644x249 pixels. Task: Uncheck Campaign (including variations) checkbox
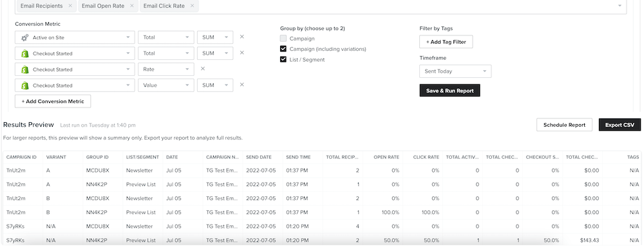pos(283,49)
